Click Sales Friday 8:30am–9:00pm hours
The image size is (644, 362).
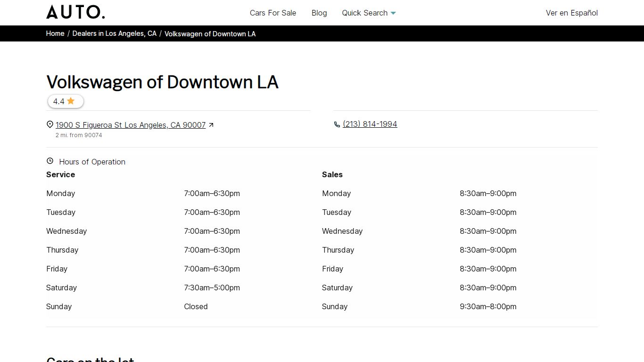488,269
